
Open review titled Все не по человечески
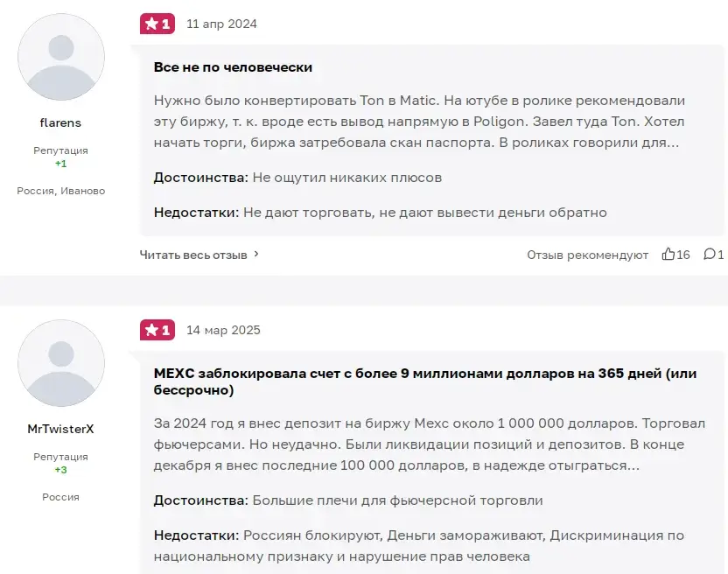[233, 67]
